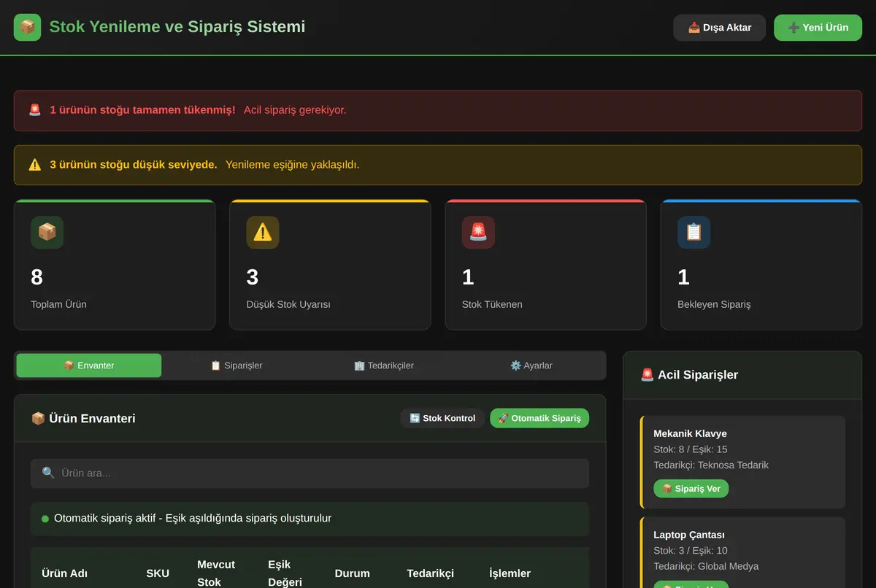Click the clipboard icon in Bekleyen Sipariş card
The height and width of the screenshot is (588, 876).
pyautogui.click(x=693, y=232)
